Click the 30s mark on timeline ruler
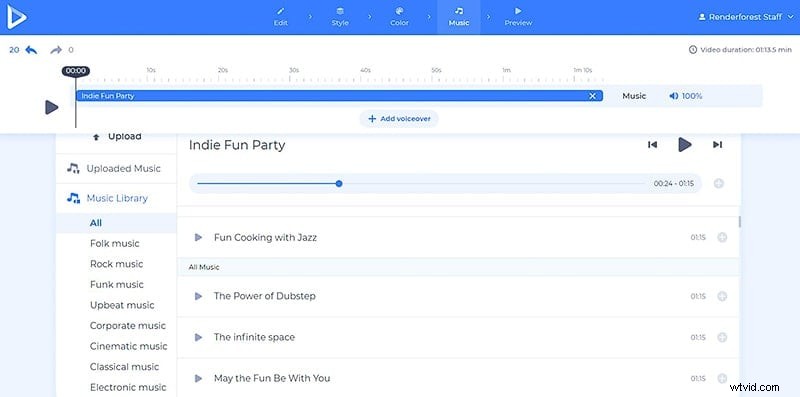The height and width of the screenshot is (397, 800). coord(293,71)
